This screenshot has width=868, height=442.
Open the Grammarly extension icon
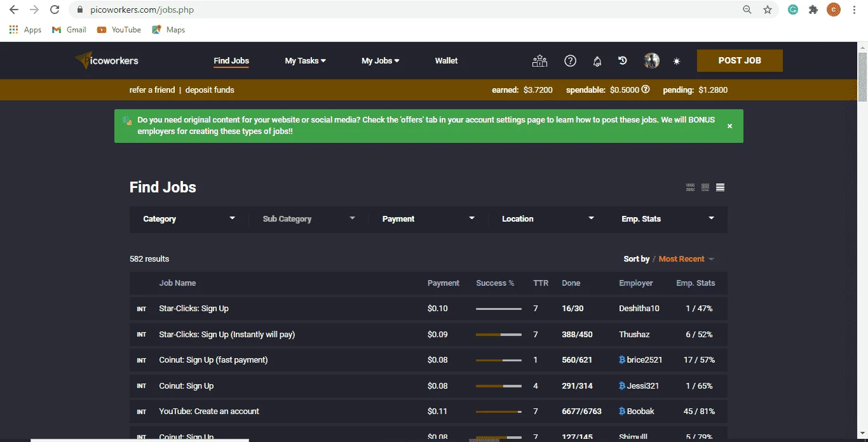tap(793, 10)
